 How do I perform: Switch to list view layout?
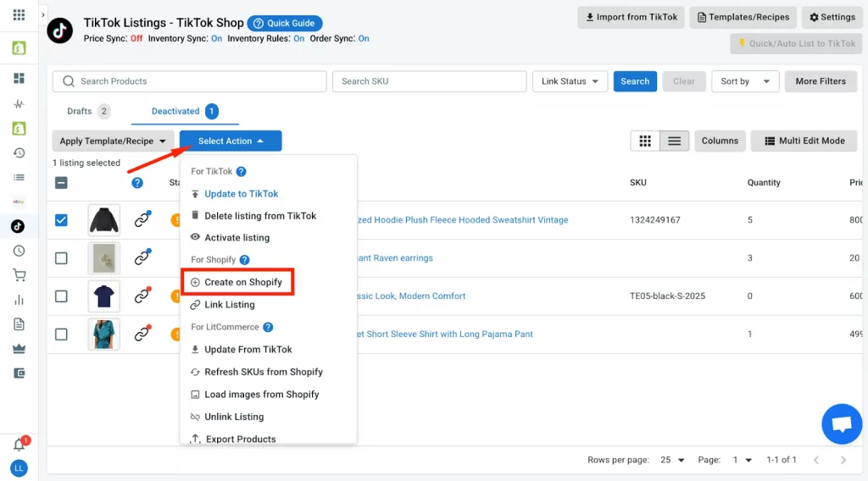(674, 141)
